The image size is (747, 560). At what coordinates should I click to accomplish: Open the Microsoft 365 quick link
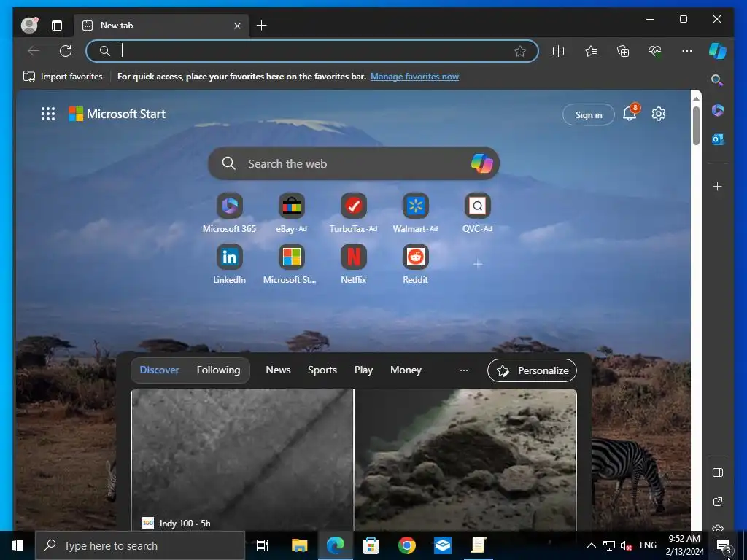pos(229,213)
